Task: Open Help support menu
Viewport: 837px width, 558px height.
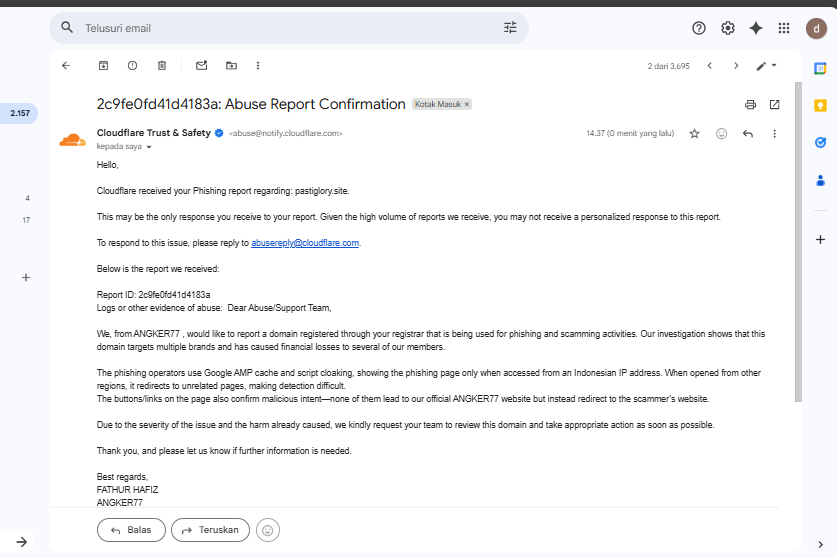Action: (x=699, y=28)
